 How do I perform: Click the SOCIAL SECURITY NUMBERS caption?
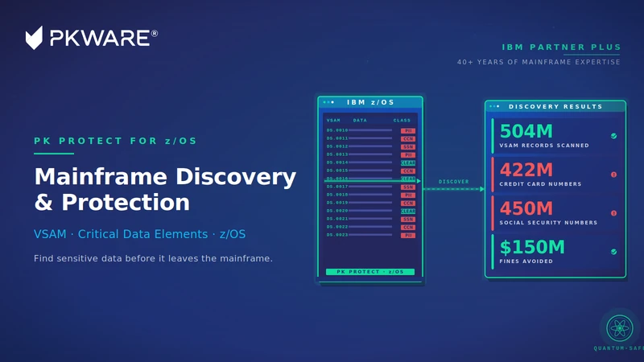(548, 223)
